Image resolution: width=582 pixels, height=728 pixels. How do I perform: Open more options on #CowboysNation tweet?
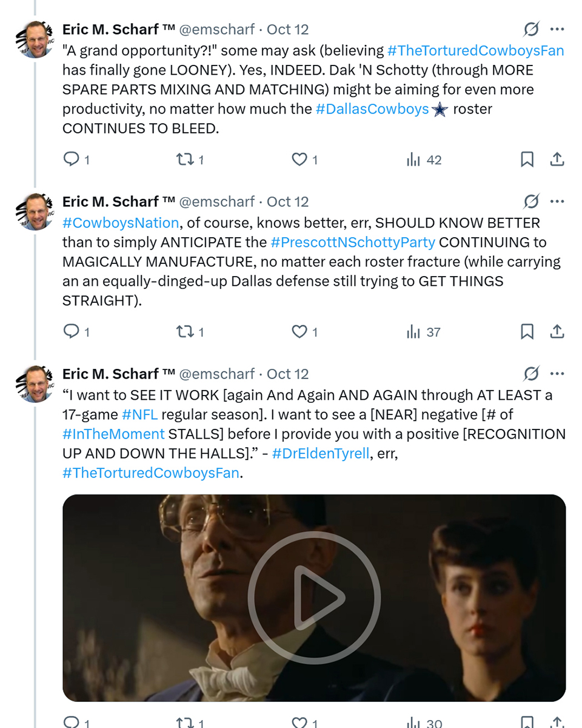[x=557, y=201]
